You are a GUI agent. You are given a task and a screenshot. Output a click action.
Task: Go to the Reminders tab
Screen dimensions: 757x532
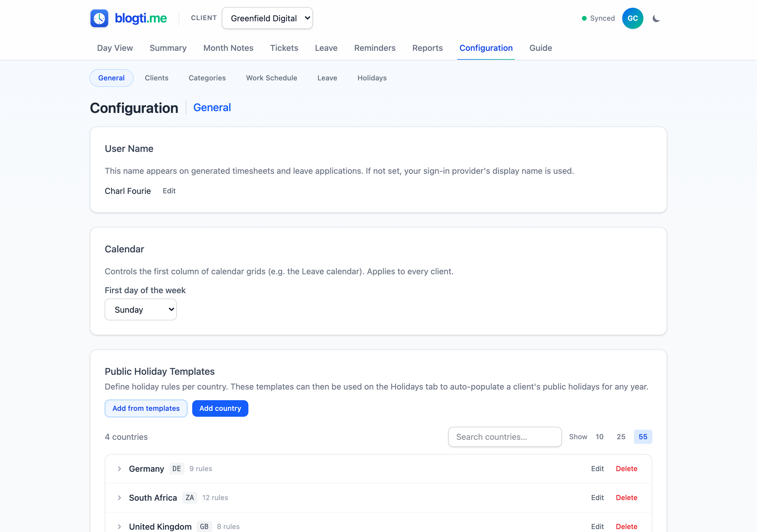(375, 48)
